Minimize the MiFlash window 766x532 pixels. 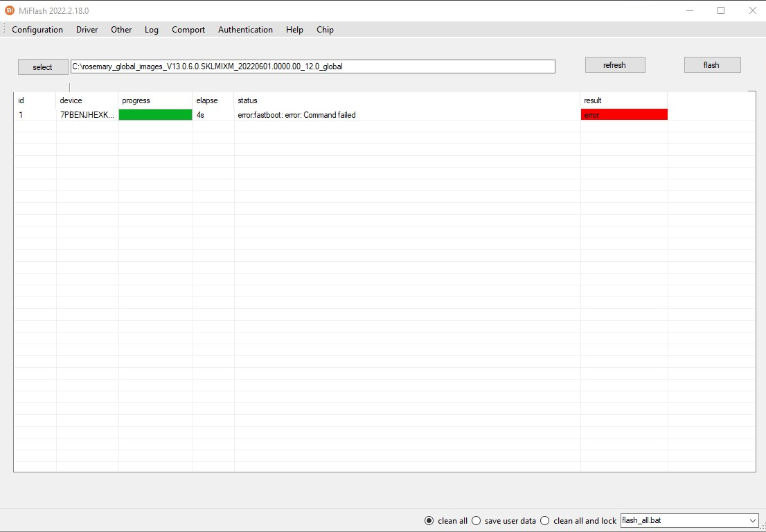pyautogui.click(x=690, y=10)
